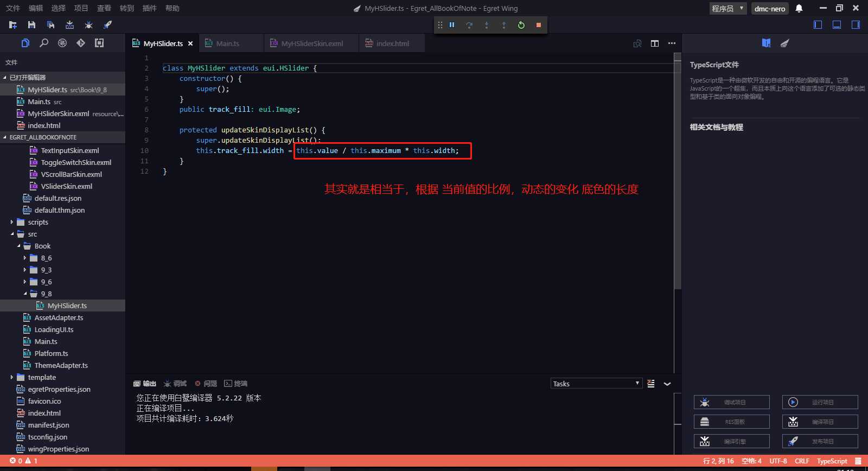Expand the scripts folder
Screen dimensions: 868x471
[11, 222]
